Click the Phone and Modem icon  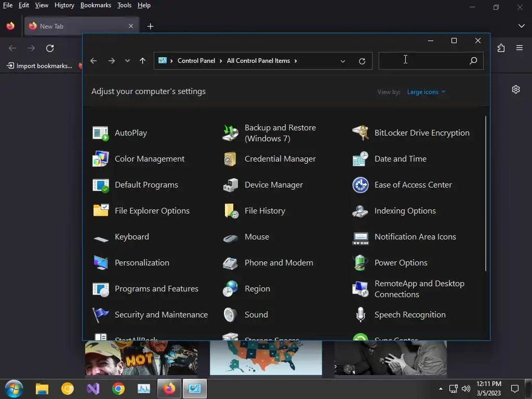230,263
